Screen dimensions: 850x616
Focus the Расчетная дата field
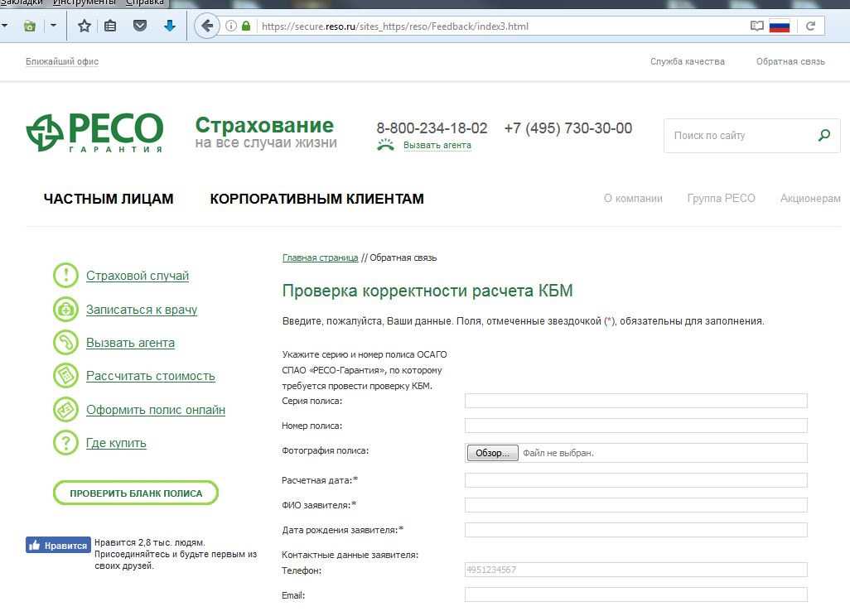[x=636, y=480]
